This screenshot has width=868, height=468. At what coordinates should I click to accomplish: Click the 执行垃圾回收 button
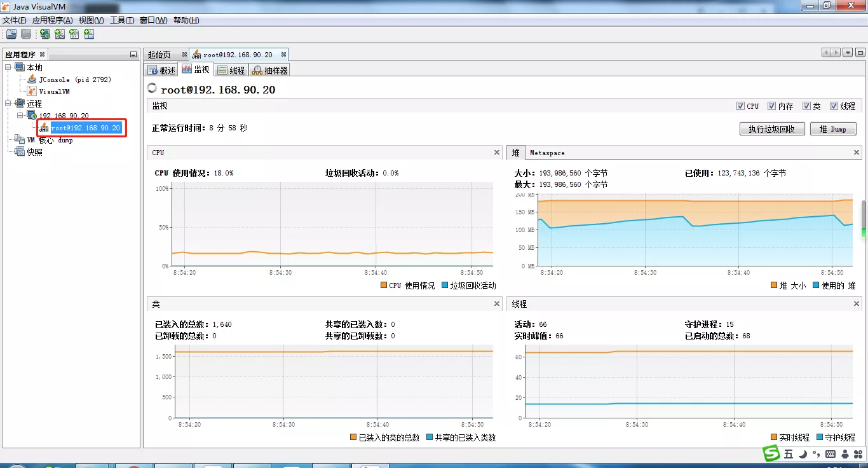coord(772,129)
